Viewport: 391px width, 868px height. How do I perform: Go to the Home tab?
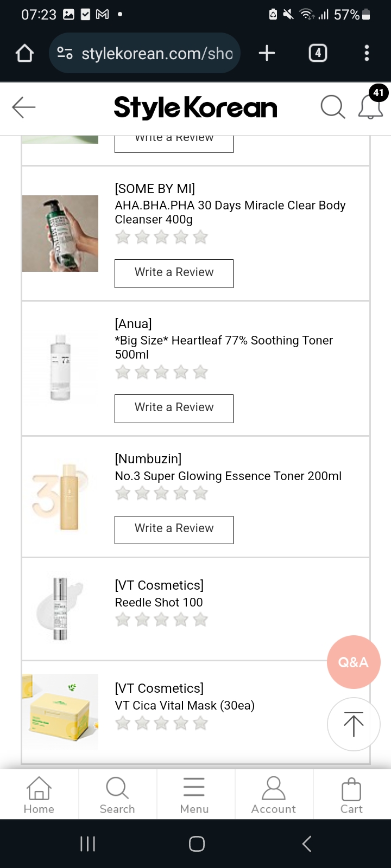[39, 795]
